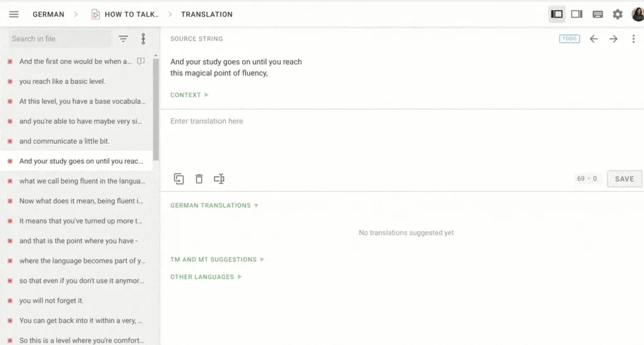Viewport: 644px width, 345px height.
Task: Open the string filter icon
Action: coord(123,39)
